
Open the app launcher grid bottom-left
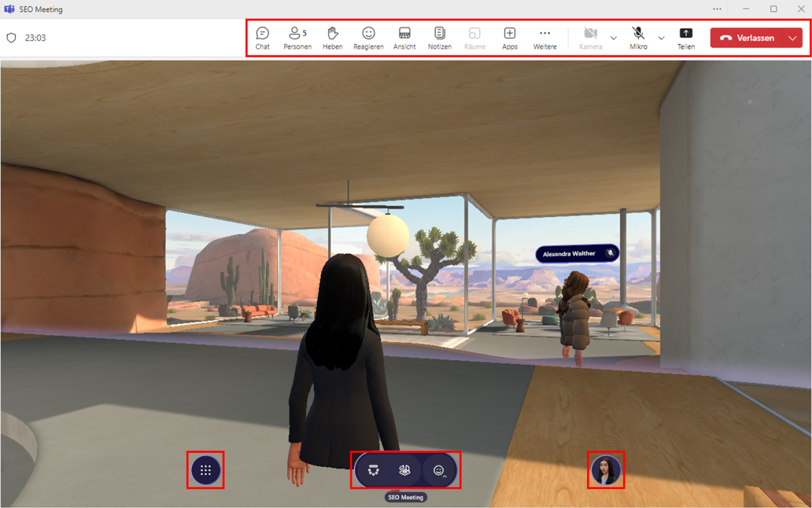pyautogui.click(x=206, y=470)
